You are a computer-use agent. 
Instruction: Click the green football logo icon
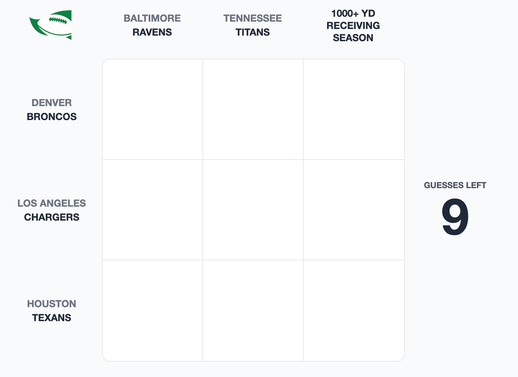point(51,25)
